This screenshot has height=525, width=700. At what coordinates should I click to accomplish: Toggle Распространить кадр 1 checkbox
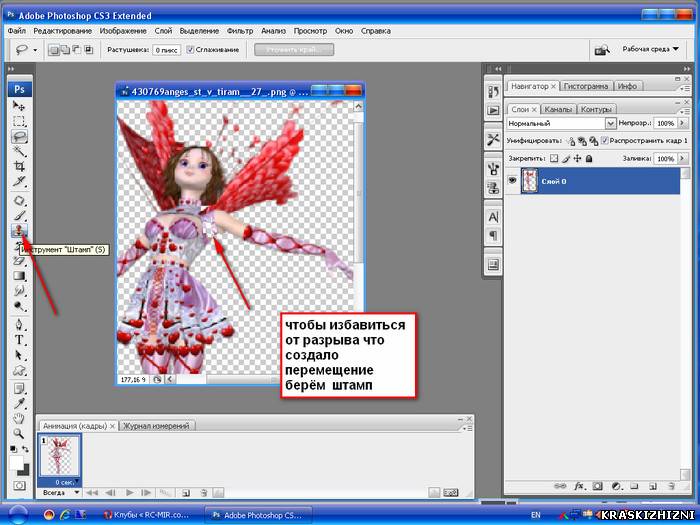[604, 141]
